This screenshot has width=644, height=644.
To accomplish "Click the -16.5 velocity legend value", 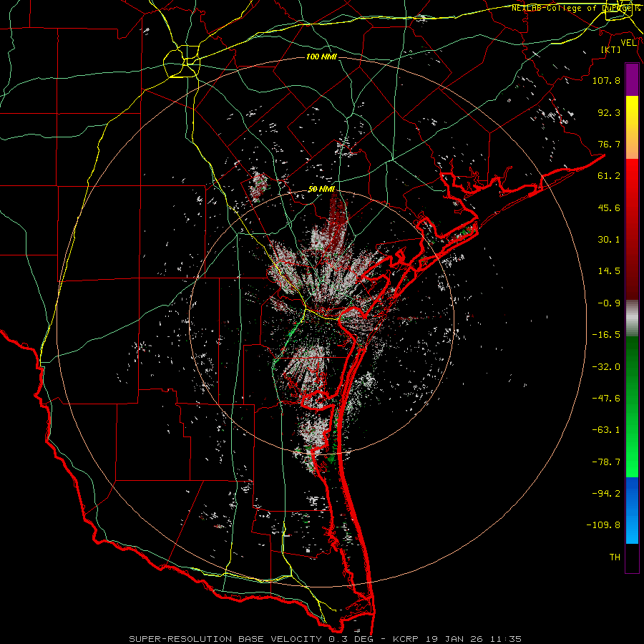I will (606, 335).
